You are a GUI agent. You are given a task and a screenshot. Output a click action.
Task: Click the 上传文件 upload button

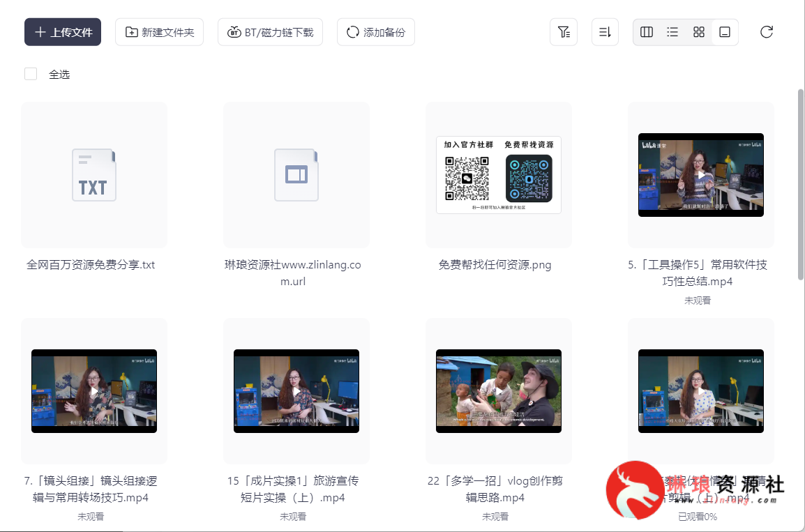click(x=63, y=32)
